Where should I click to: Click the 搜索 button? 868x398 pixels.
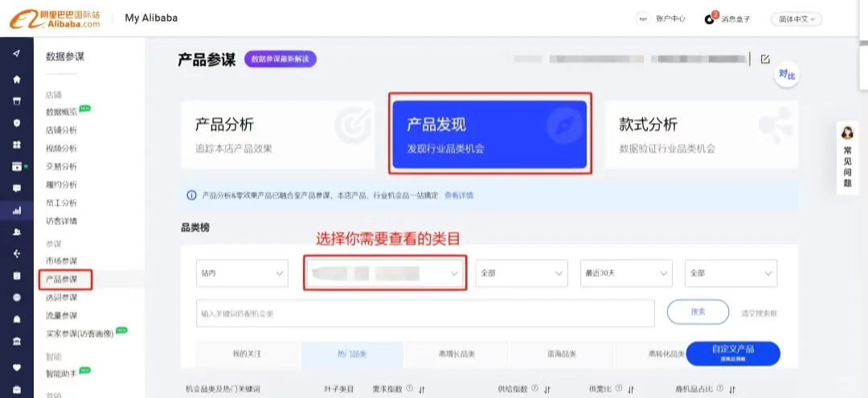pos(698,312)
